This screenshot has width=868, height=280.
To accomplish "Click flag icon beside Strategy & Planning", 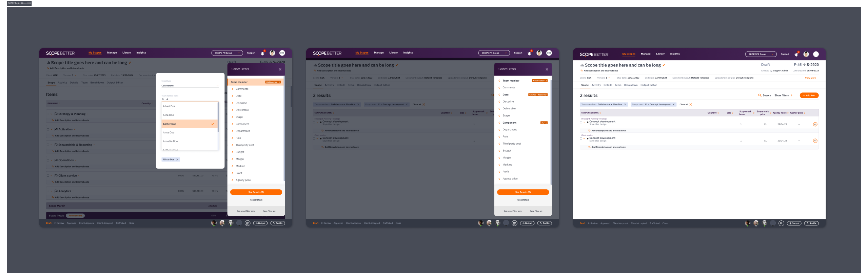I will (x=56, y=114).
